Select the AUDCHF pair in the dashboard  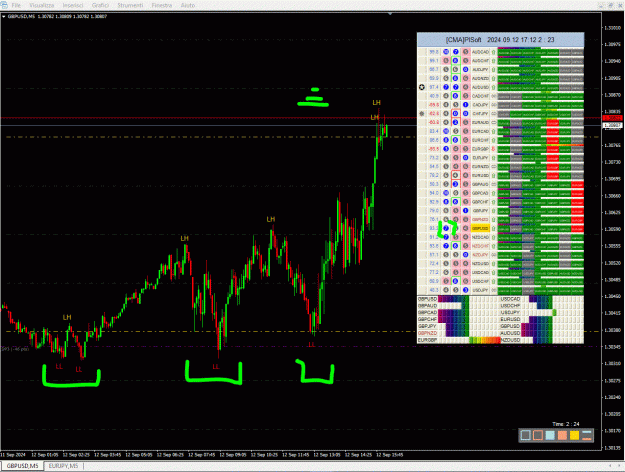tap(480, 61)
